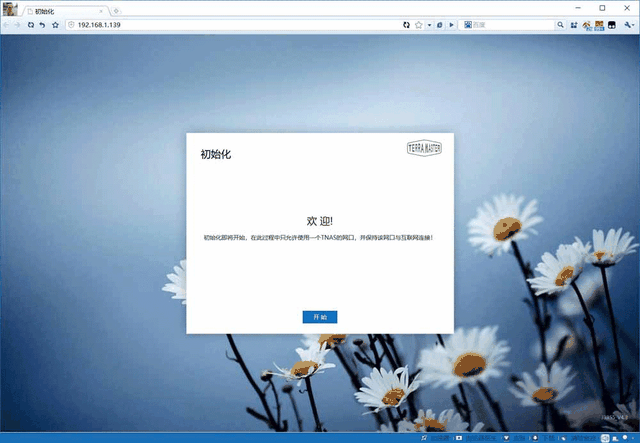640x443 pixels.
Task: Bookmark this page with the outlined star
Action: [x=418, y=25]
